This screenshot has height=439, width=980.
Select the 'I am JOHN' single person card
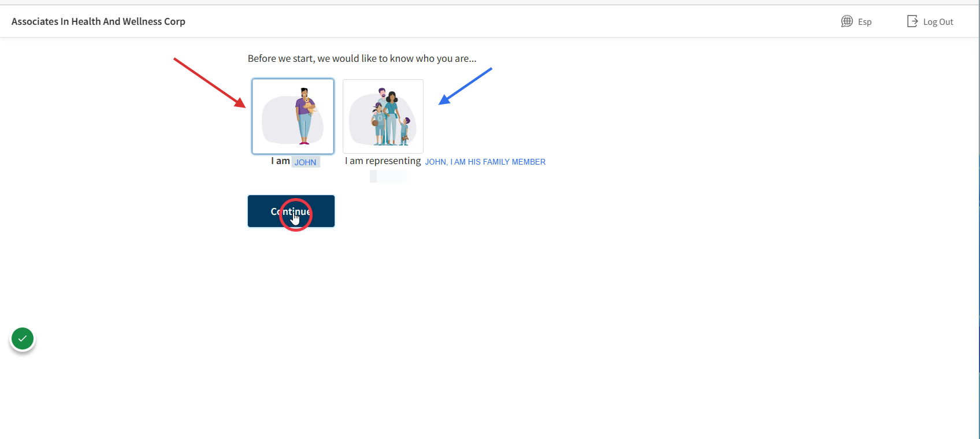[293, 116]
